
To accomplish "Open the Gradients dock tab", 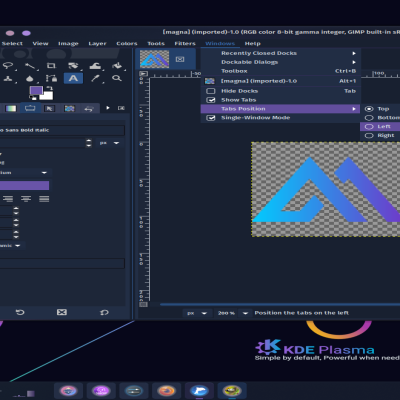I will (11, 108).
